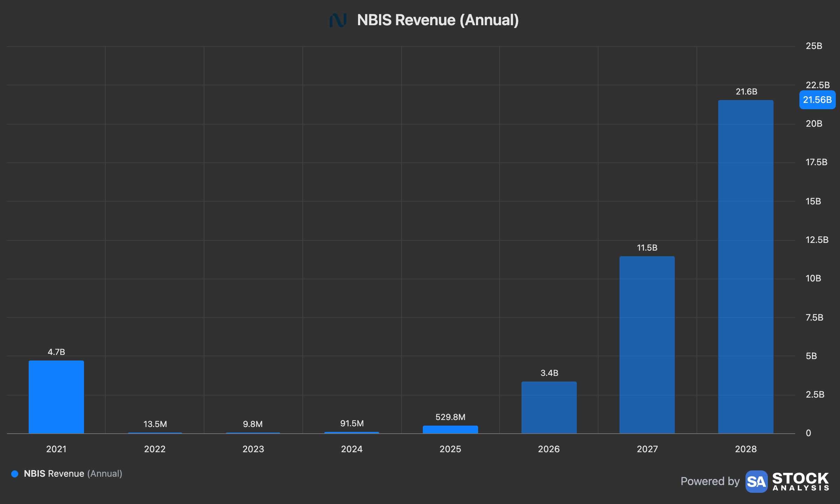
Task: Click the 2024 x-axis label
Action: 352,449
